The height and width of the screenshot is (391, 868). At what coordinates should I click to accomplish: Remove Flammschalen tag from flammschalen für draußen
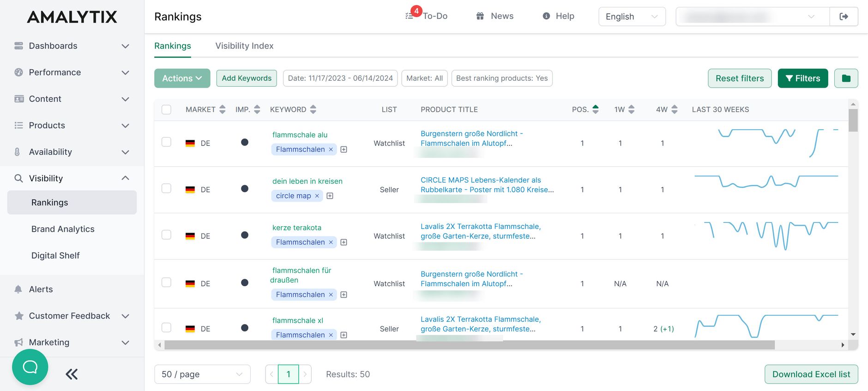331,295
